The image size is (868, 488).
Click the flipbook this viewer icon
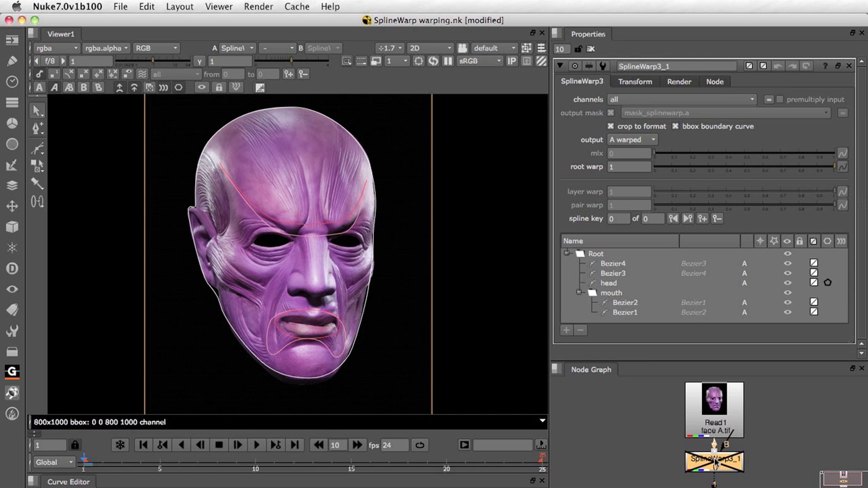pos(464,445)
